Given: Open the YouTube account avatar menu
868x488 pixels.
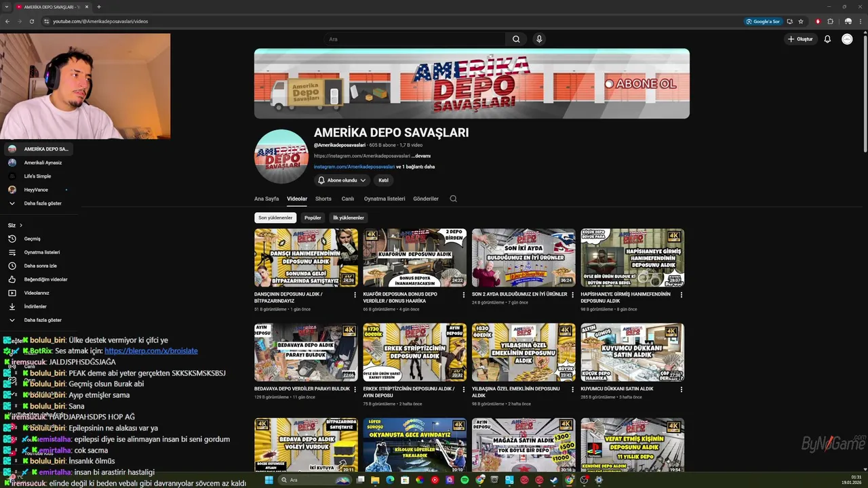Looking at the screenshot, I should [847, 39].
